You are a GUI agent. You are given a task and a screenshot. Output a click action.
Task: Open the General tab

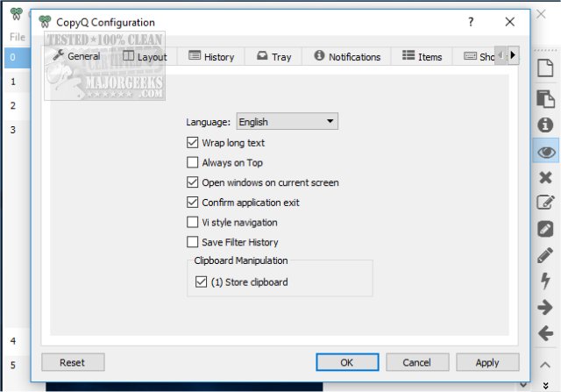pos(76,56)
